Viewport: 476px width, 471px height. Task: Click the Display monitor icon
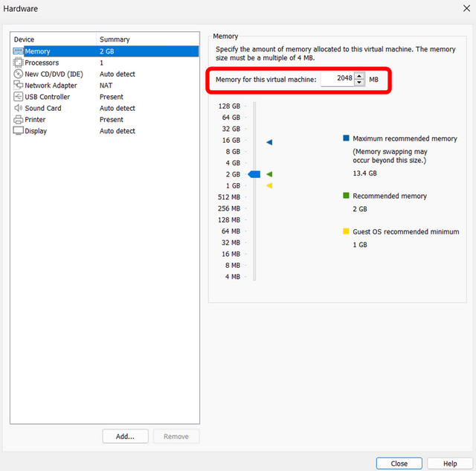click(x=19, y=131)
